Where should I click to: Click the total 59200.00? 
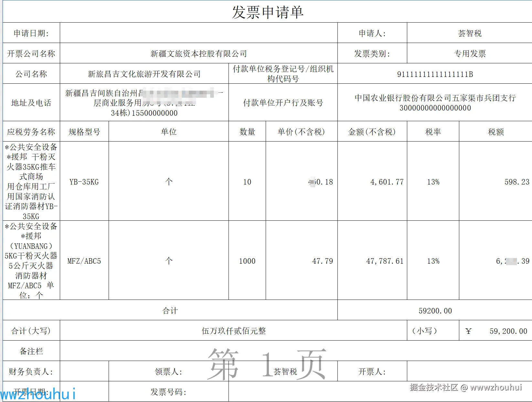pyautogui.click(x=435, y=310)
